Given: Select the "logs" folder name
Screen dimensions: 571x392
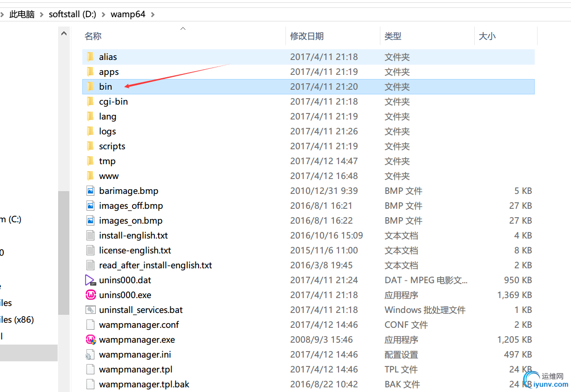Looking at the screenshot, I should (x=107, y=131).
